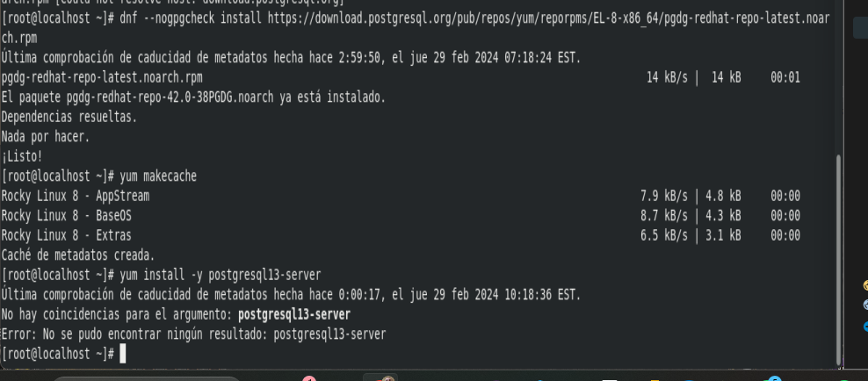This screenshot has width=868, height=381.
Task: Select the "Rocky Linux 8 - AppStream" line
Action: [x=76, y=196]
